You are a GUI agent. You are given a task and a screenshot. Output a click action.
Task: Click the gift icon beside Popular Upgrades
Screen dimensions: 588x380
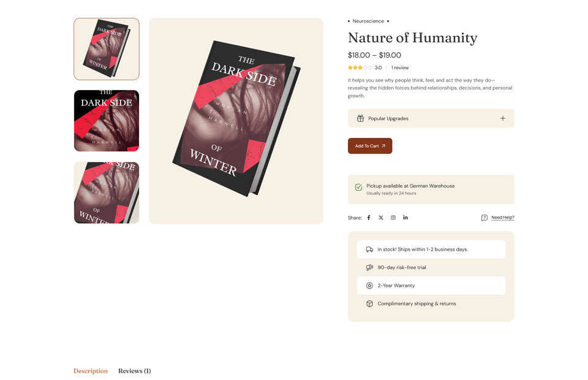pos(360,118)
